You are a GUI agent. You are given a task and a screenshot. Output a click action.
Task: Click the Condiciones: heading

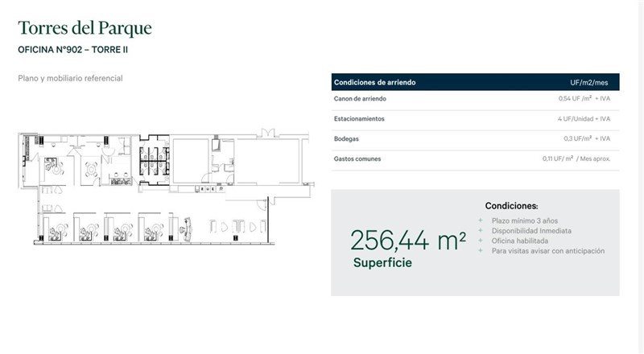tap(511, 206)
